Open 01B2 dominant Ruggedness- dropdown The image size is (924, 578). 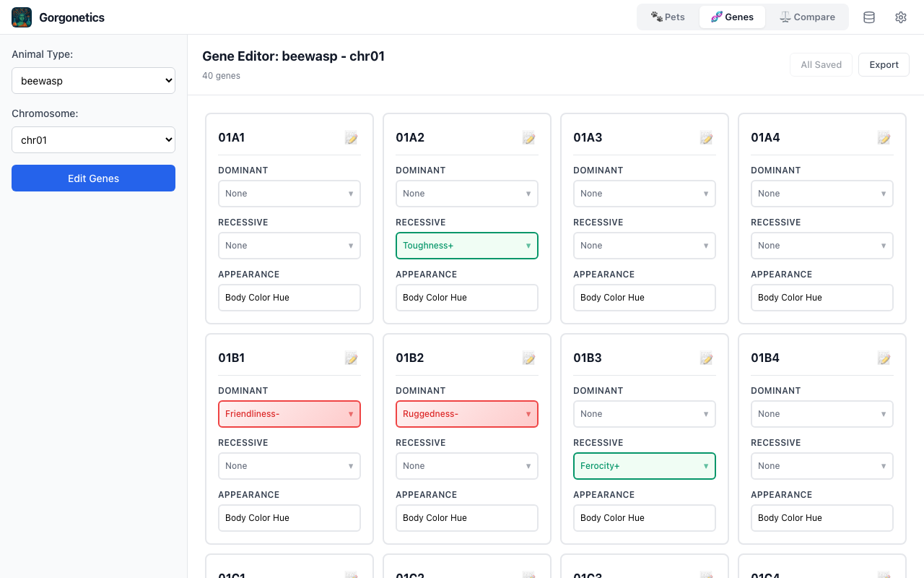[x=467, y=414]
